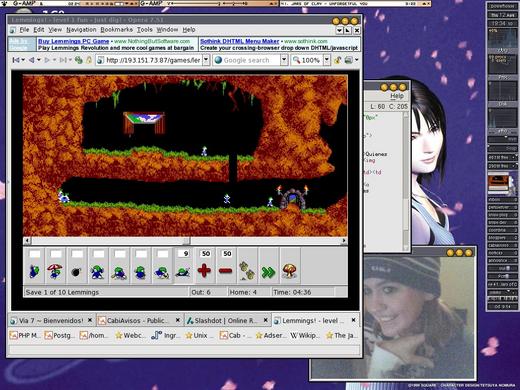This screenshot has height=390, width=520.
Task: Decrease release rate with red minus
Action: (226, 266)
